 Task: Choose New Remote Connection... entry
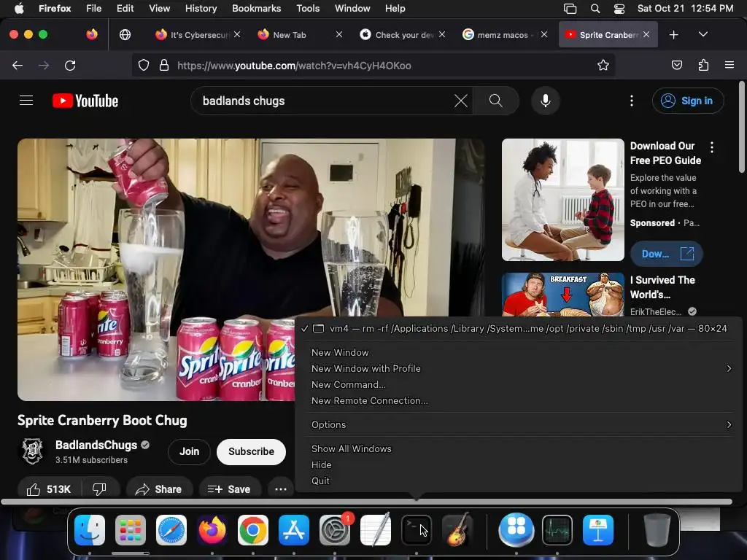click(x=519, y=401)
